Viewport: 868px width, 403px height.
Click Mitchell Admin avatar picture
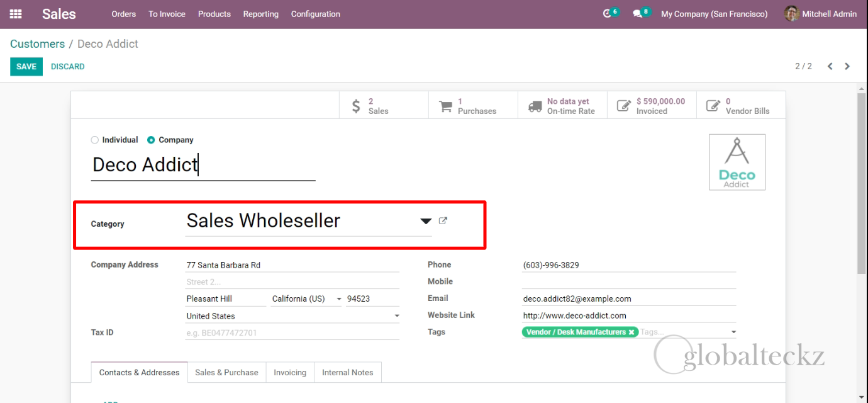792,14
